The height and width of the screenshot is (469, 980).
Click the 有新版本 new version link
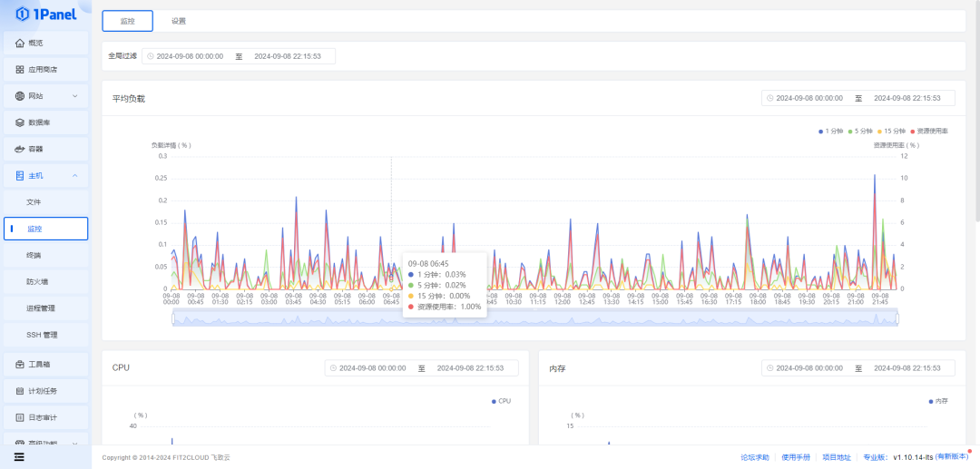click(x=952, y=457)
